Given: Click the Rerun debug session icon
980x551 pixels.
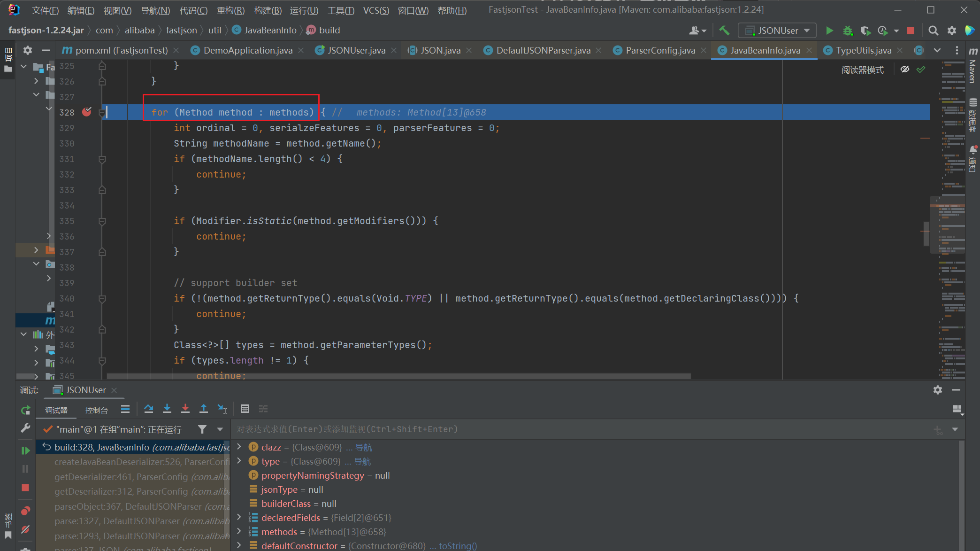Looking at the screenshot, I should point(26,410).
